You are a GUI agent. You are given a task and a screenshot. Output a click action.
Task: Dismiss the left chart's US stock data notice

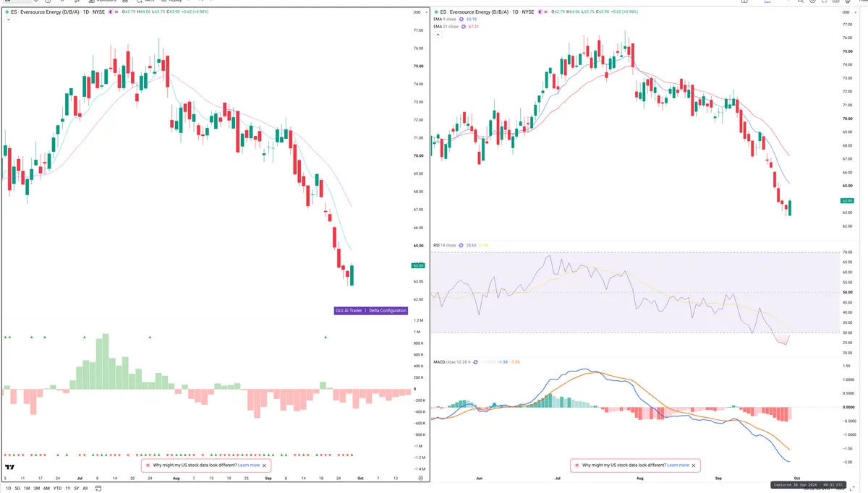coord(265,466)
